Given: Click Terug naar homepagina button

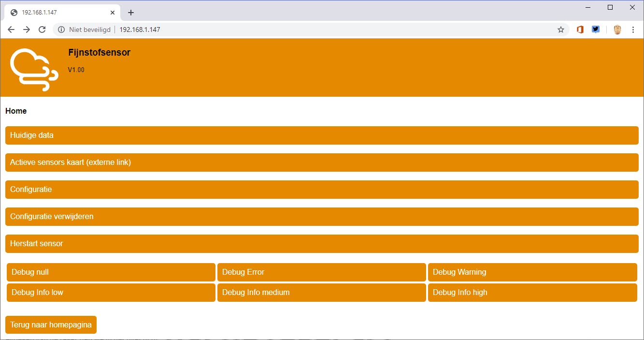Looking at the screenshot, I should pyautogui.click(x=51, y=325).
